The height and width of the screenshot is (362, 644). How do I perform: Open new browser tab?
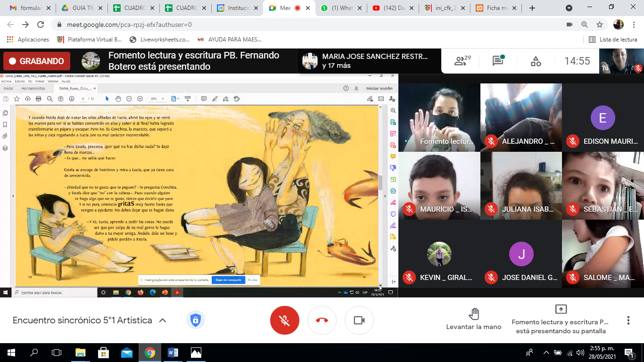[x=532, y=8]
